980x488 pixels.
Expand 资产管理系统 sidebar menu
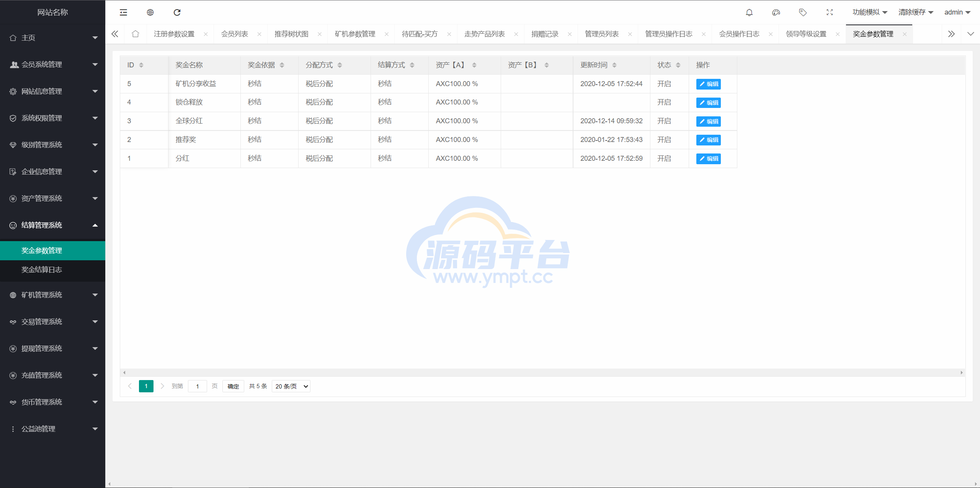click(x=52, y=198)
